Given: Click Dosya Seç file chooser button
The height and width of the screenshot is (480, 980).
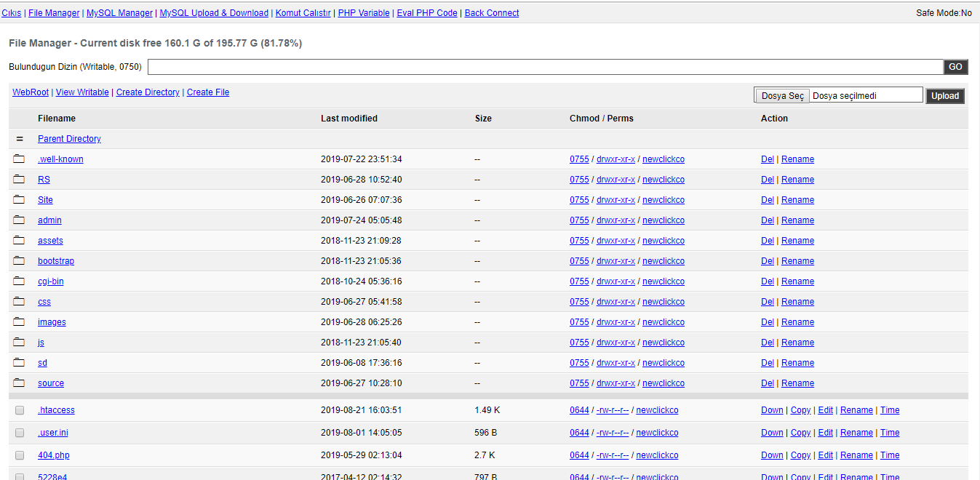Looking at the screenshot, I should pos(782,96).
